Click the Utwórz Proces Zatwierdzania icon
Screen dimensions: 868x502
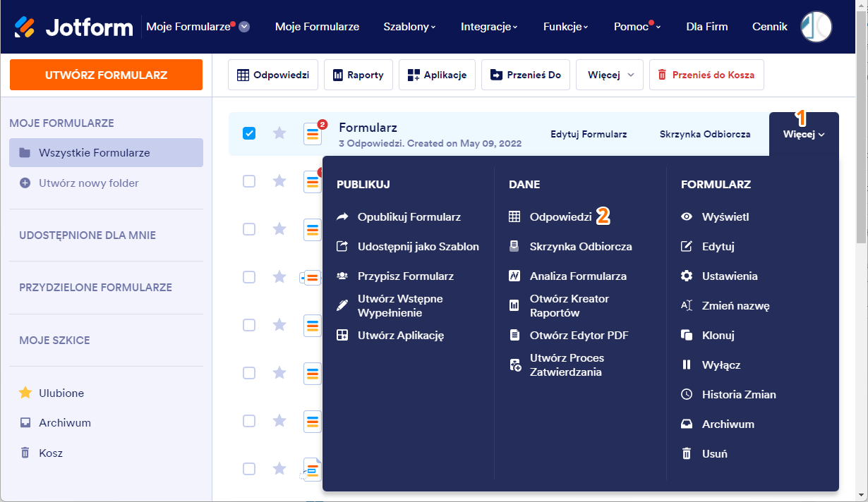point(514,365)
